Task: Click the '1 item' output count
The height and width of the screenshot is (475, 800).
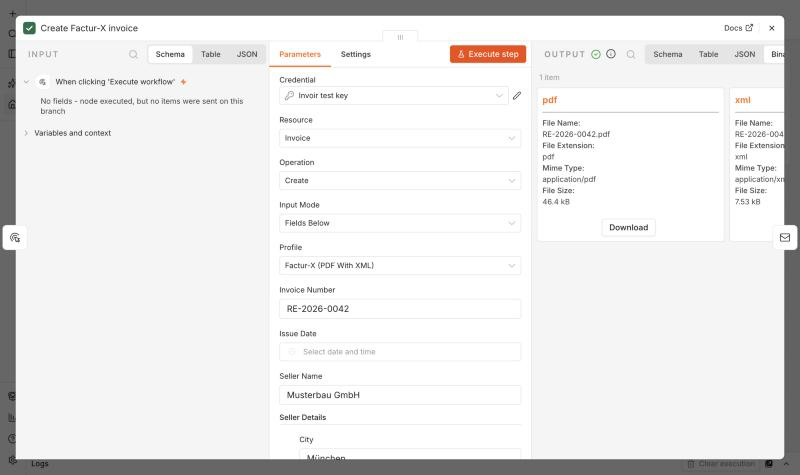Action: click(549, 78)
